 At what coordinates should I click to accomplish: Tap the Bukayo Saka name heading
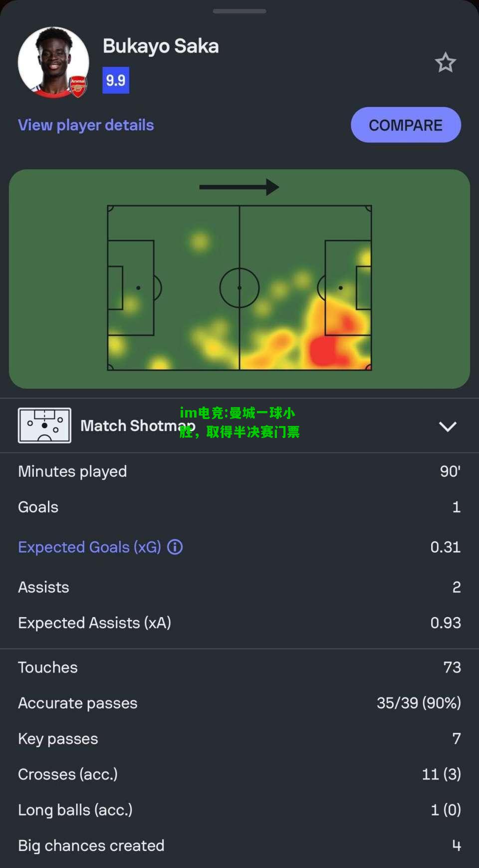(161, 46)
